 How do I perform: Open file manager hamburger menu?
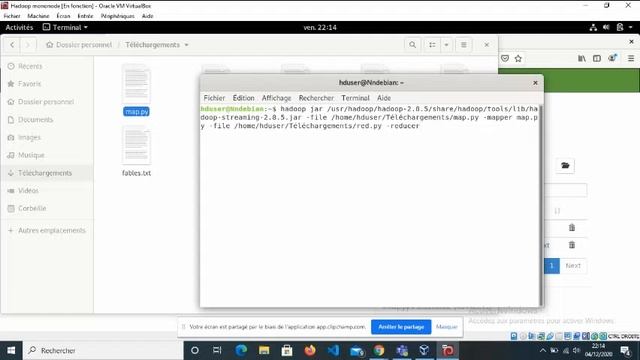[x=464, y=45]
